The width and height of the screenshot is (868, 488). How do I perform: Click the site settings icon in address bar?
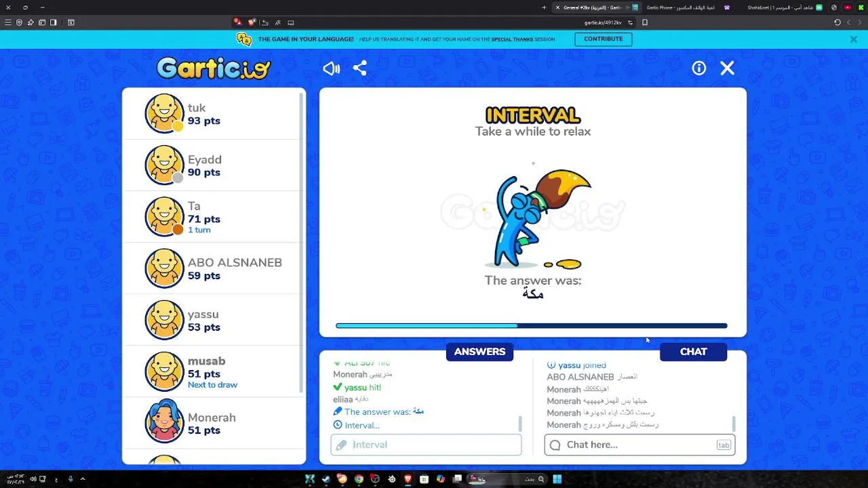(630, 22)
